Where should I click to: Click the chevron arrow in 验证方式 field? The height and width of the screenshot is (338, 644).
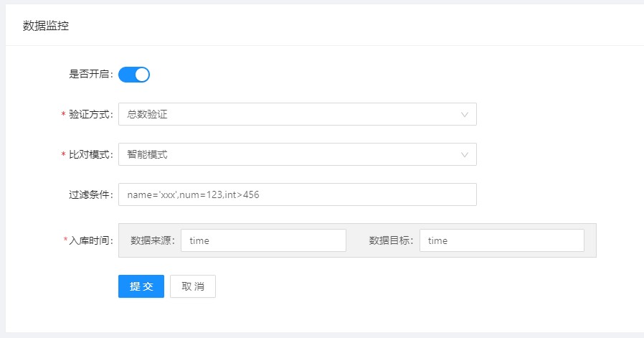[x=465, y=114]
